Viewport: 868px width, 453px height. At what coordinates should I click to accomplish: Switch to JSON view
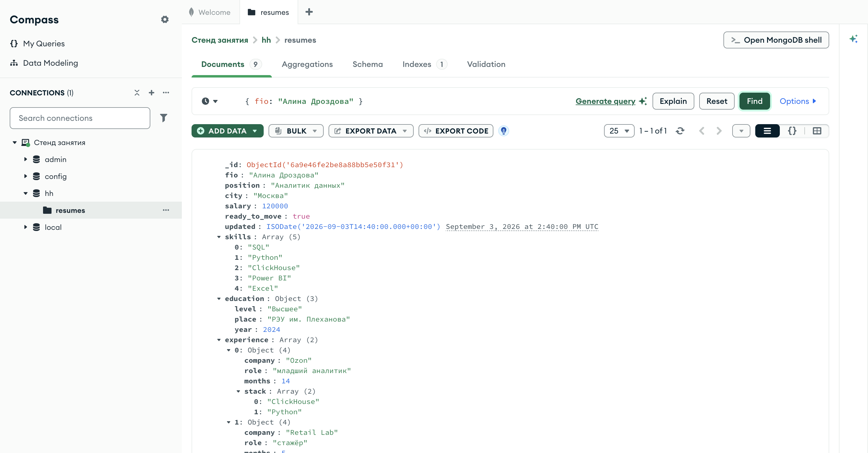pyautogui.click(x=792, y=131)
